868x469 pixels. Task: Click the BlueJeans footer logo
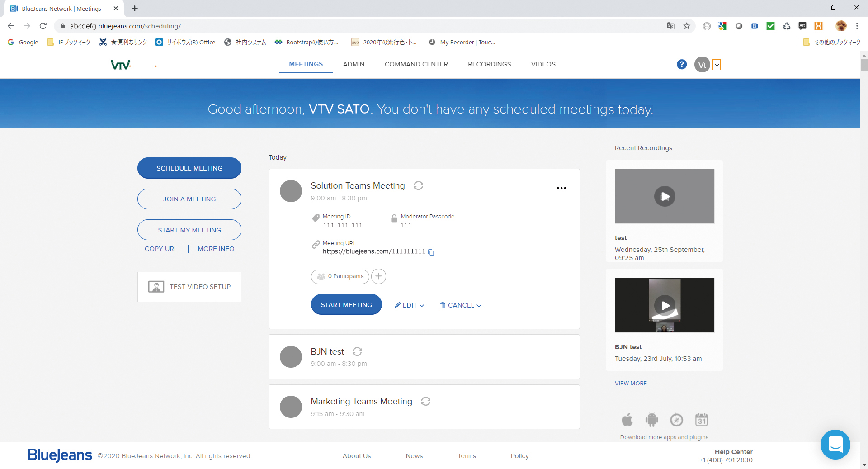(60, 455)
